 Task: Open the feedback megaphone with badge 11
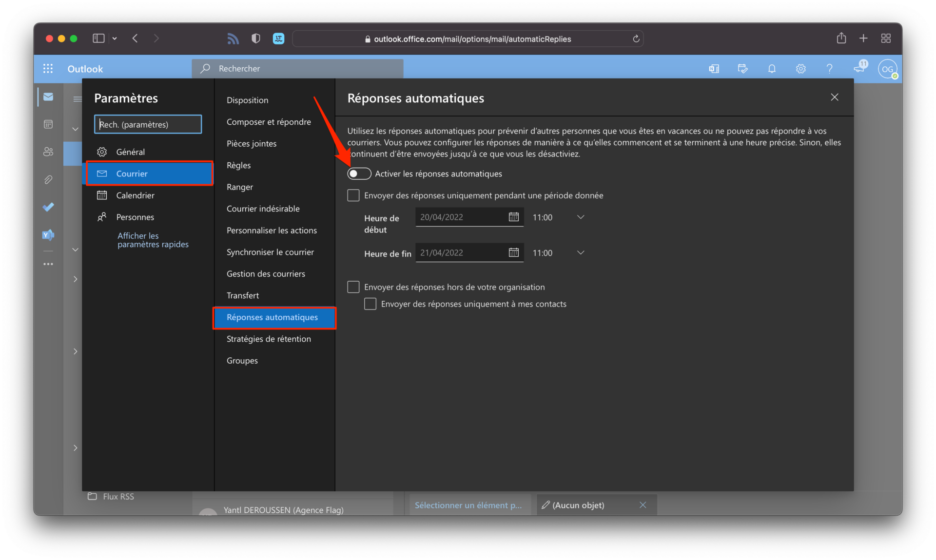pyautogui.click(x=859, y=68)
